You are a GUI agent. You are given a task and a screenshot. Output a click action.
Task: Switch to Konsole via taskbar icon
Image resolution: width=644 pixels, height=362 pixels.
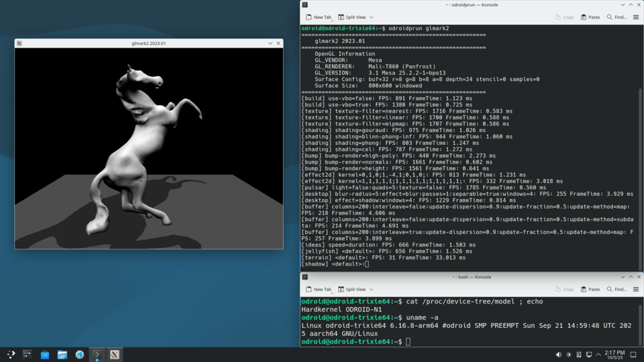(x=97, y=354)
